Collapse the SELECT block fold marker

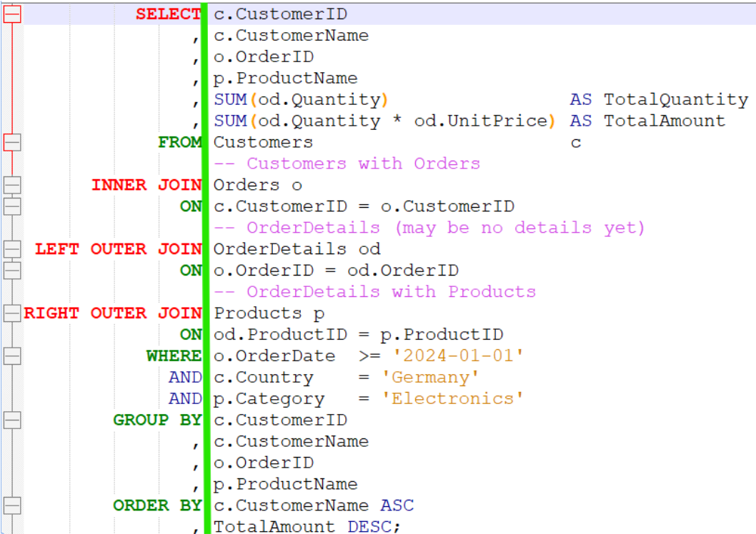click(12, 14)
